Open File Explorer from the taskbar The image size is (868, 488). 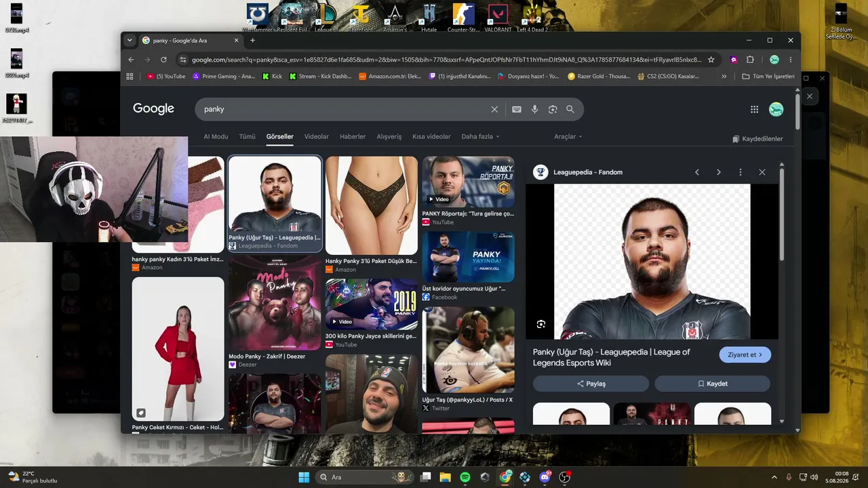pyautogui.click(x=446, y=477)
